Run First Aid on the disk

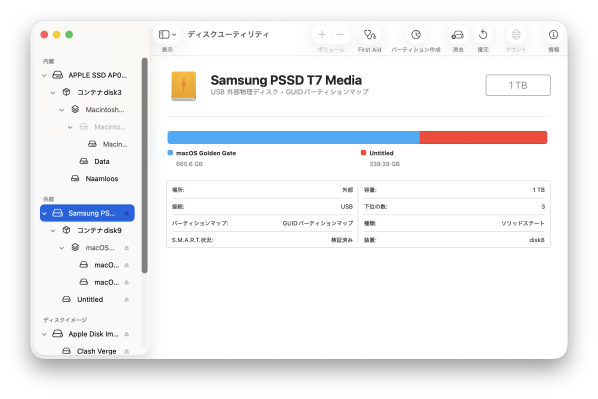click(x=370, y=35)
